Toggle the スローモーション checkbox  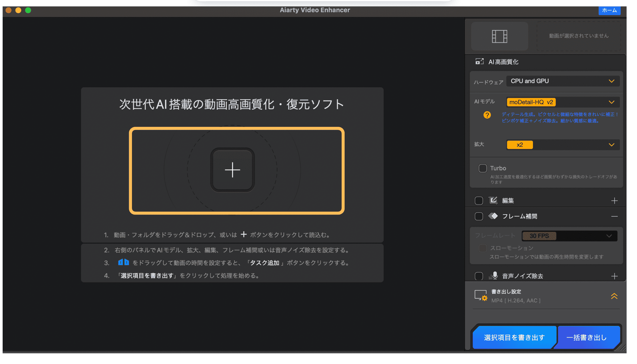click(482, 248)
